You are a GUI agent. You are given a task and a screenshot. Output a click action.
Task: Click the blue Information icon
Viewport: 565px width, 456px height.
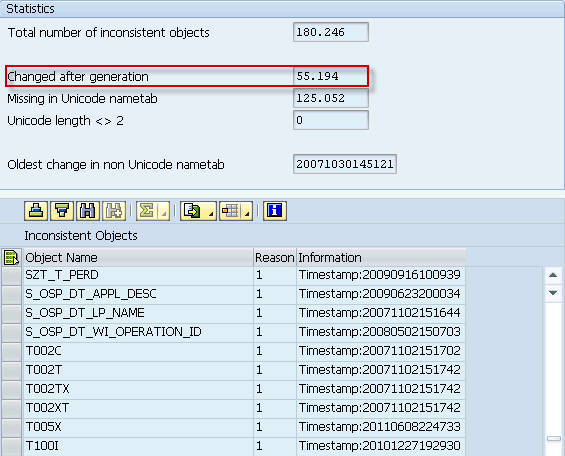click(275, 211)
